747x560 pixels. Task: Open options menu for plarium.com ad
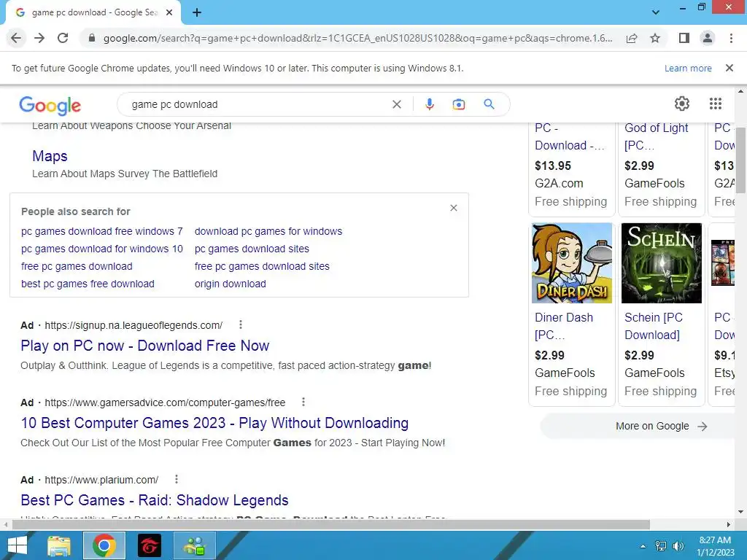tap(177, 479)
